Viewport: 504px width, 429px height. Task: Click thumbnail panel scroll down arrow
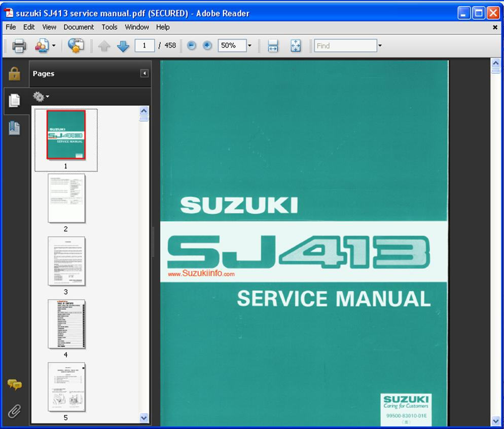click(143, 418)
